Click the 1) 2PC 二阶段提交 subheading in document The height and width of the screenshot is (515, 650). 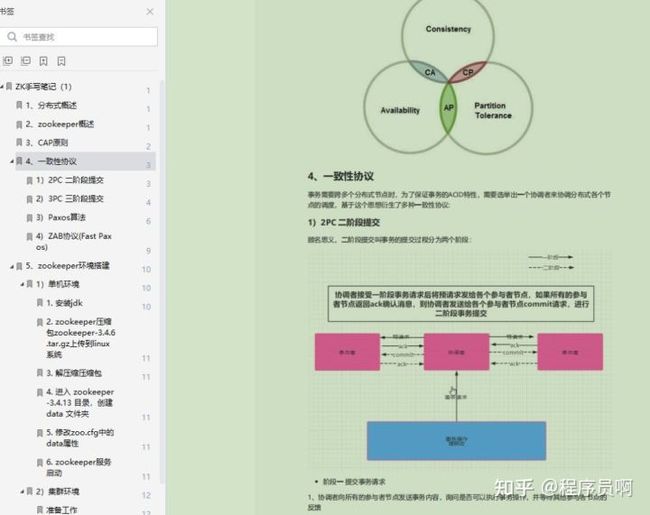(x=344, y=222)
